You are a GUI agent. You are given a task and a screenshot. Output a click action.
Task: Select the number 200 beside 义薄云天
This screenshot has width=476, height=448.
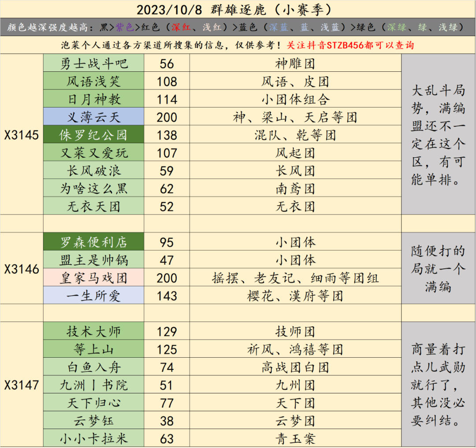click(167, 117)
